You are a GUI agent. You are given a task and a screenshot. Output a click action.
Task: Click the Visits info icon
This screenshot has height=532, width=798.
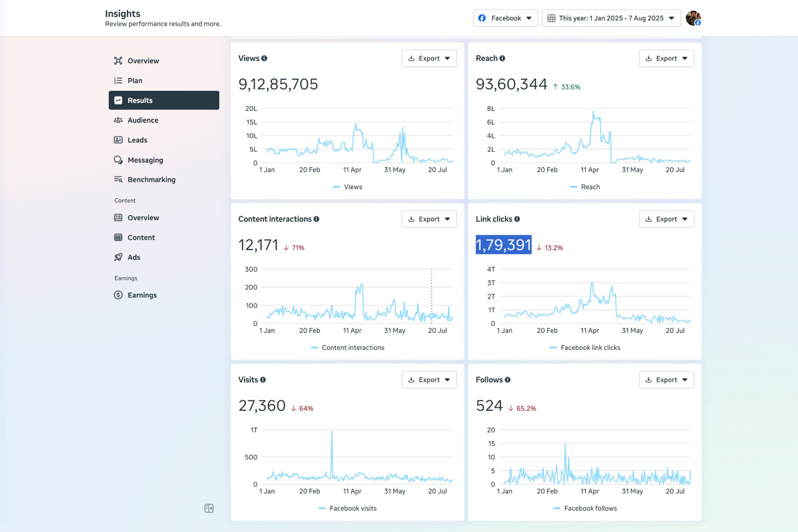pos(263,380)
